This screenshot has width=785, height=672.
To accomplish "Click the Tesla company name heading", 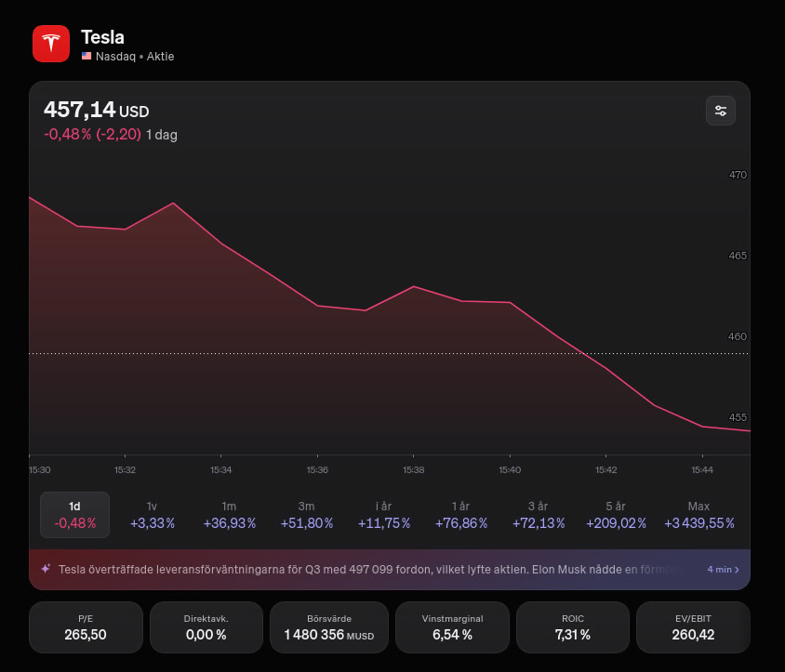I will click(102, 37).
